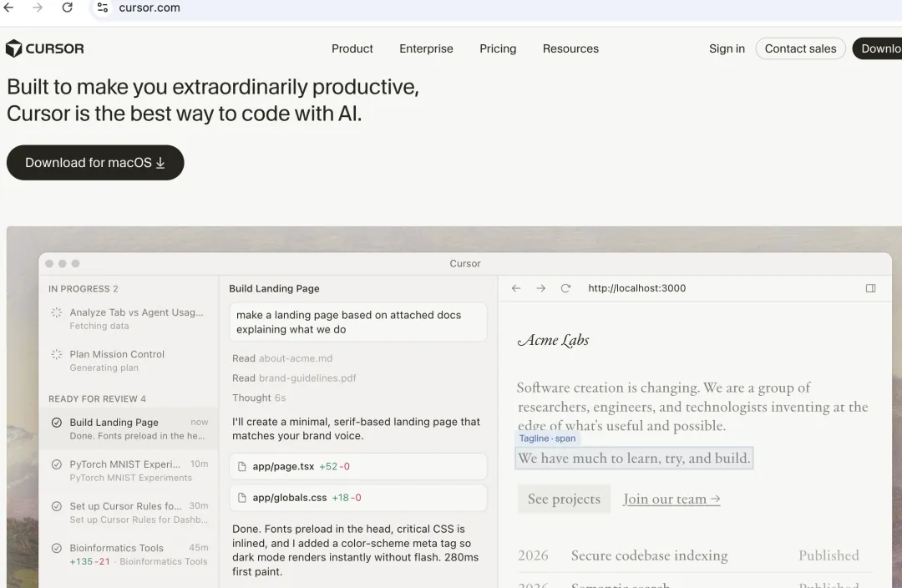The height and width of the screenshot is (588, 902).
Task: Open app/page.tsx changed file
Action: [357, 467]
